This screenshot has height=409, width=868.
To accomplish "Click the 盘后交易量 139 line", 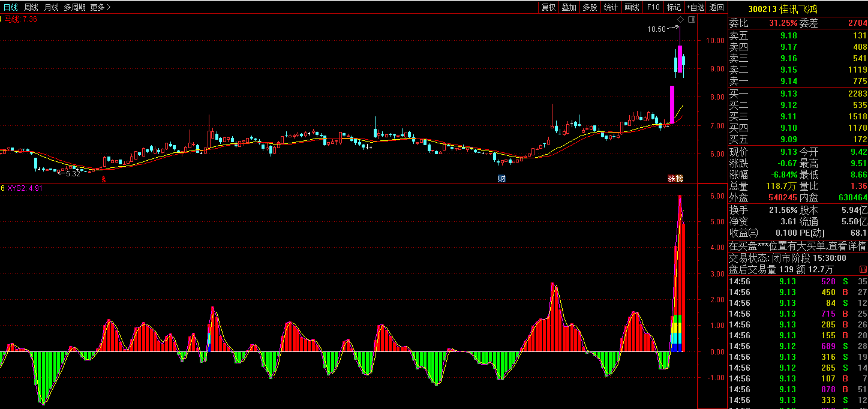I will [781, 270].
